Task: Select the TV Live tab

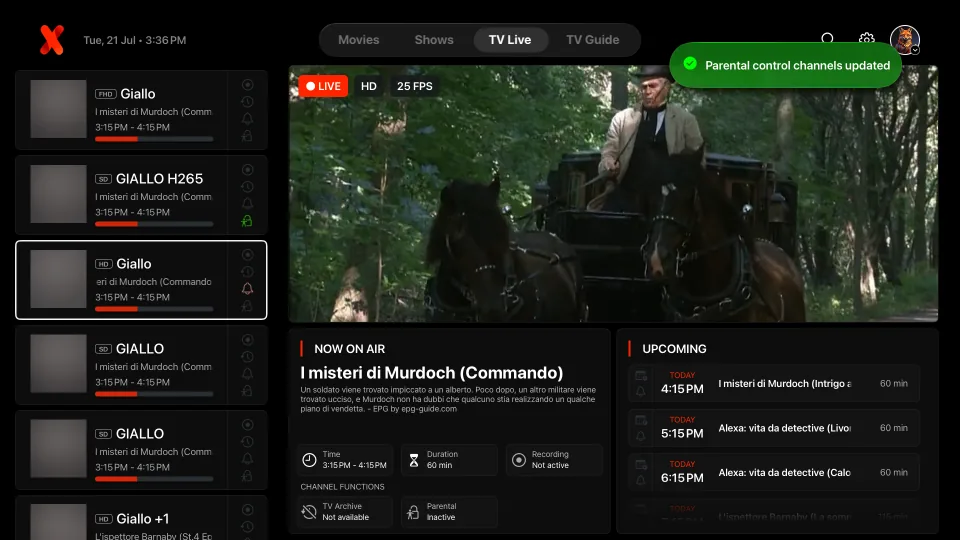Action: pos(510,40)
